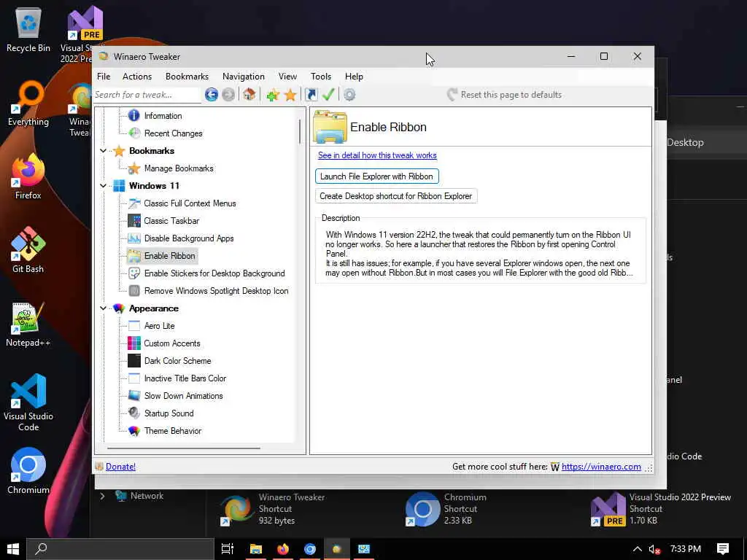Click the Dark Color Scheme black icon

(x=134, y=361)
